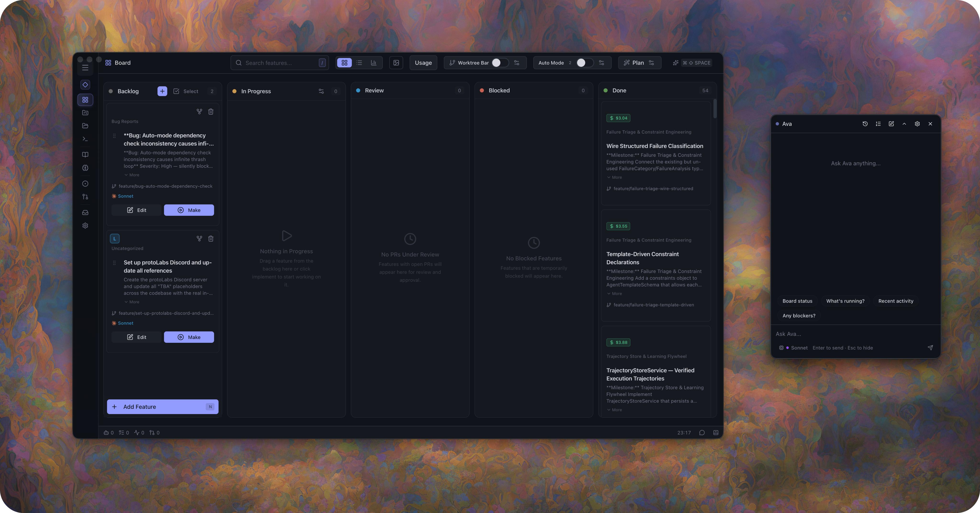Collapse the Ava panel using the chevron

(904, 124)
